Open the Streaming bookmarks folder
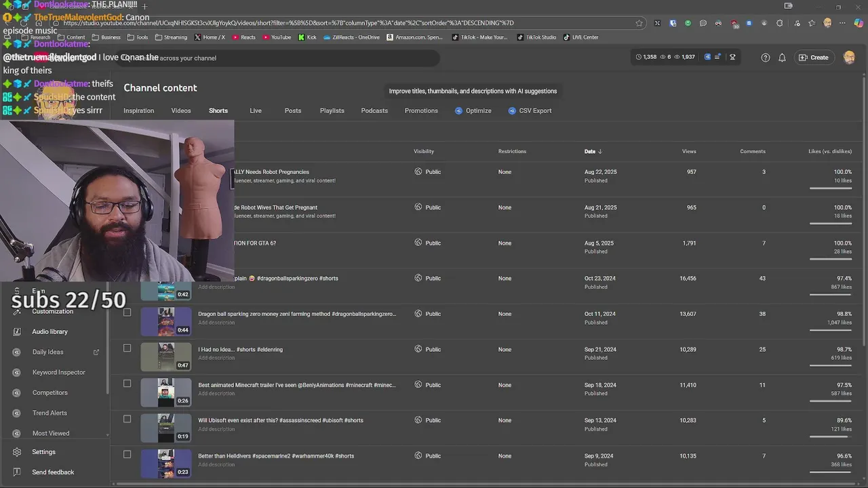Image resolution: width=868 pixels, height=488 pixels. coord(171,37)
